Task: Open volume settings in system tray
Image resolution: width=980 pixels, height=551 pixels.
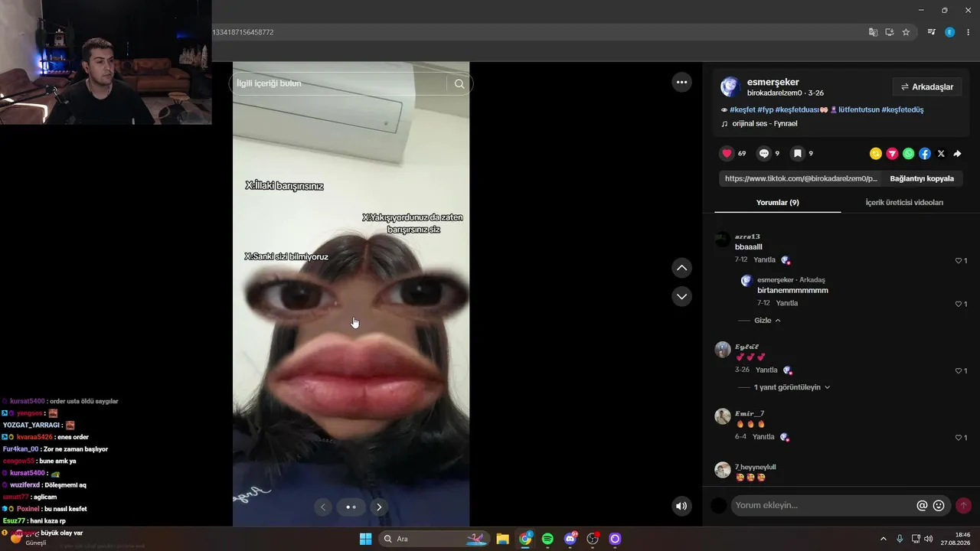Action: pos(929,539)
